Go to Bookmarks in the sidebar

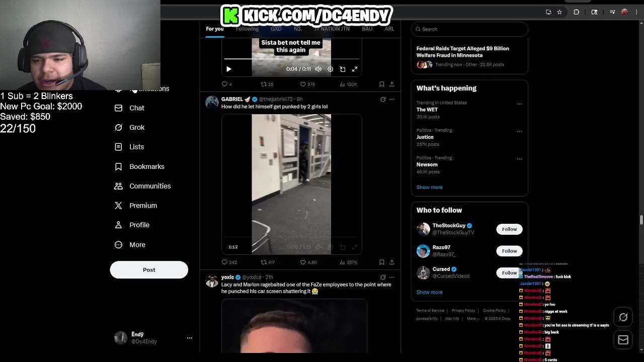(139, 166)
